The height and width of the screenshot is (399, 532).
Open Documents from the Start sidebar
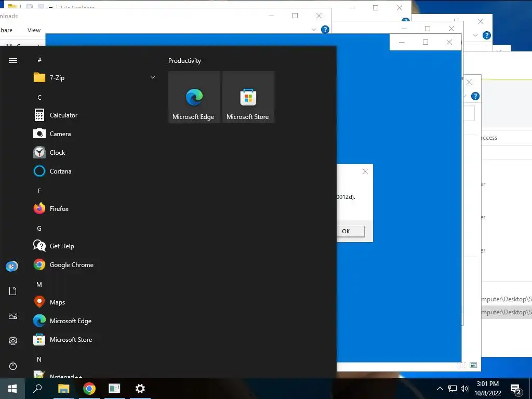coord(13,291)
